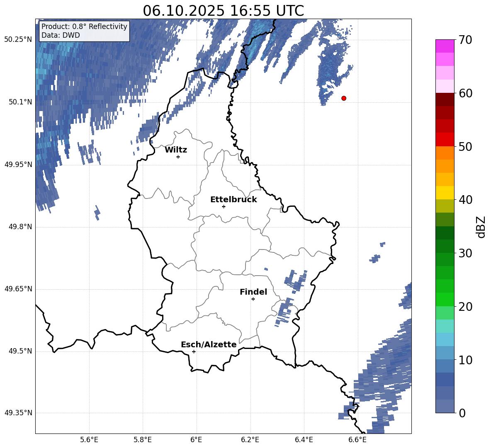Click the 49.65°N latitude label

(18, 289)
